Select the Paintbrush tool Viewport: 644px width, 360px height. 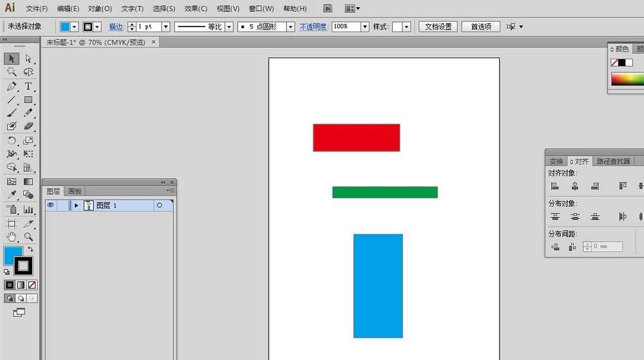coord(12,113)
